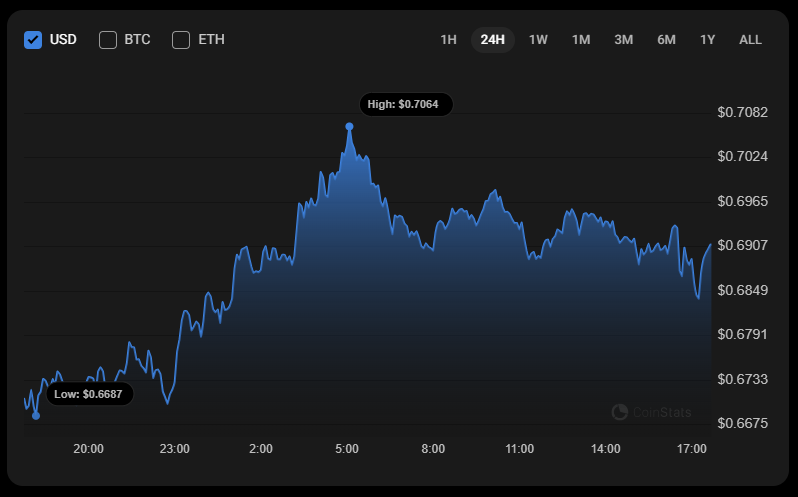This screenshot has width=798, height=497.
Task: Switch chart to 1M range
Action: [x=581, y=40]
